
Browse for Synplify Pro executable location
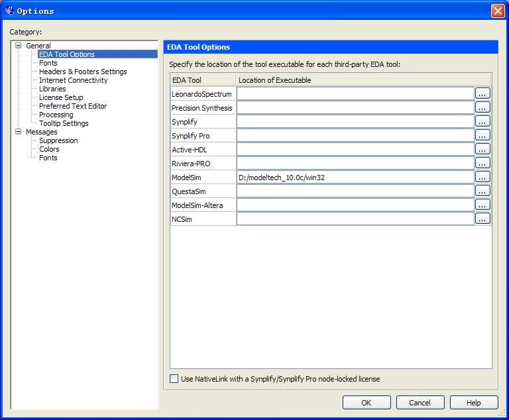(x=482, y=135)
